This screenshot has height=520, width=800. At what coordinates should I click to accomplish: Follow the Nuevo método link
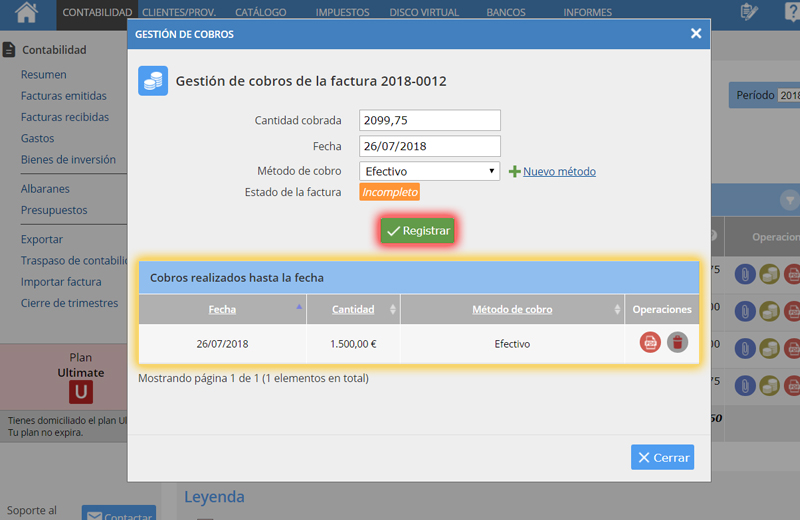(x=559, y=172)
